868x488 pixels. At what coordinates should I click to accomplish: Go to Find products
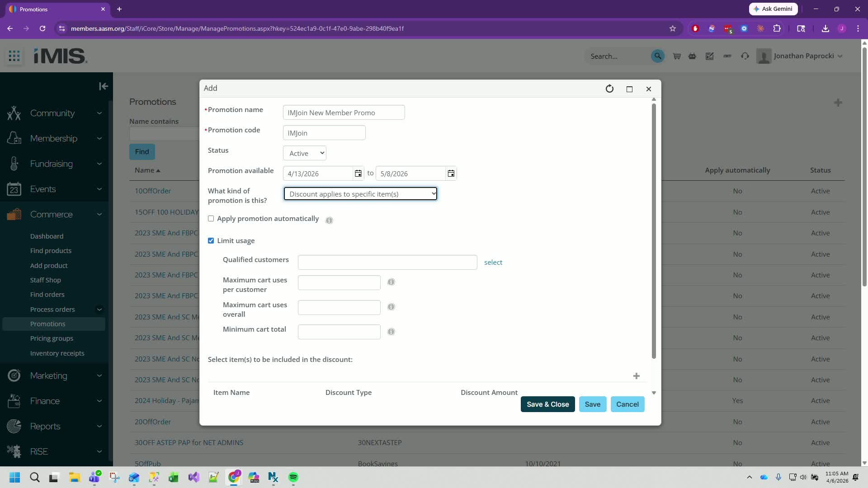[51, 251]
